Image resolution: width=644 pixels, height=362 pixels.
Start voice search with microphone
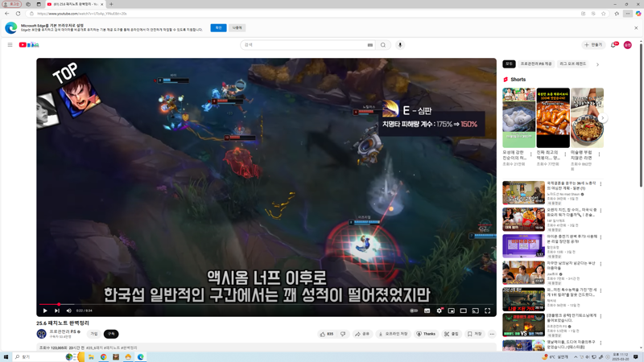400,45
